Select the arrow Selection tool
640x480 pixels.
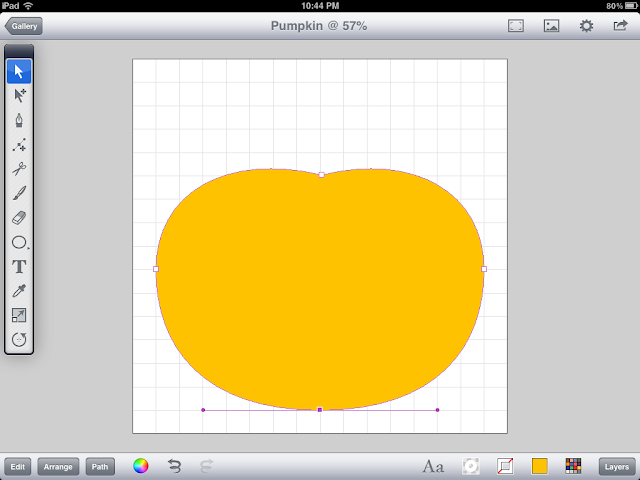pyautogui.click(x=19, y=71)
